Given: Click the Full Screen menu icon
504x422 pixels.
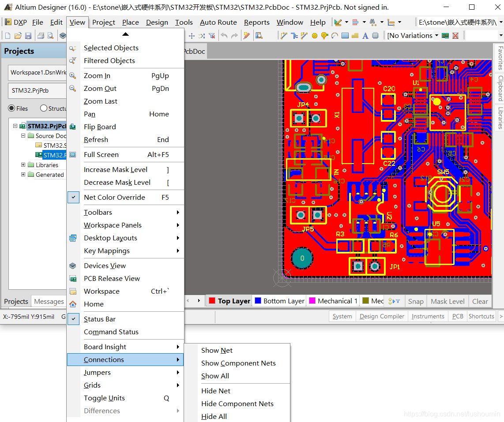Looking at the screenshot, I should pos(73,155).
